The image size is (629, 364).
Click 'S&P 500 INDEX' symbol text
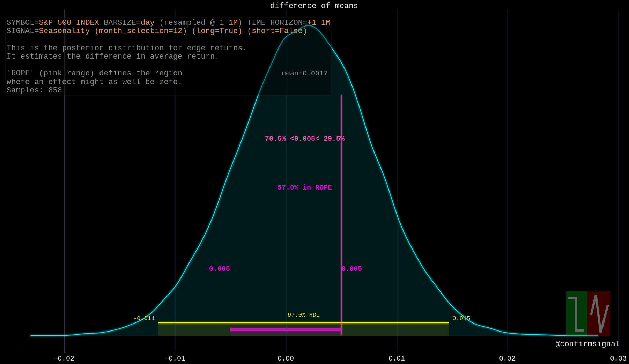pyautogui.click(x=69, y=23)
